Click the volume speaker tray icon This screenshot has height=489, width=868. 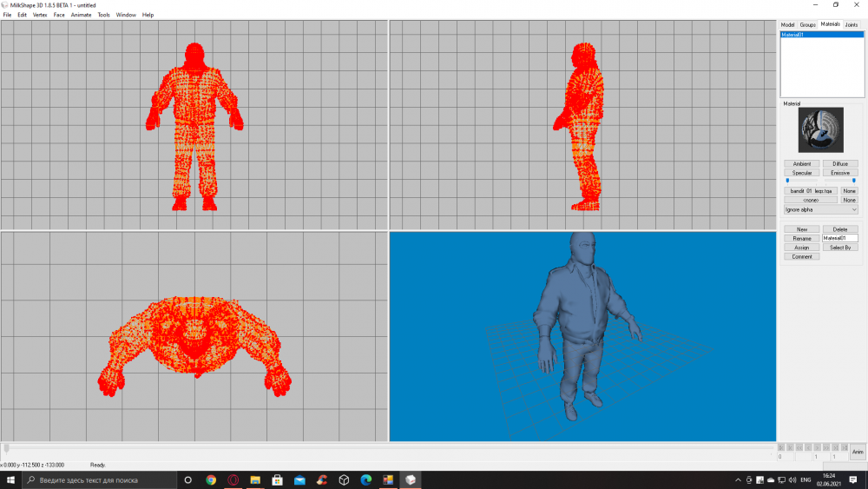pos(792,480)
